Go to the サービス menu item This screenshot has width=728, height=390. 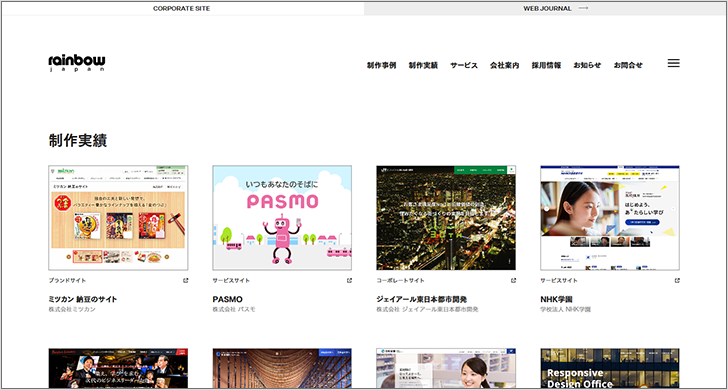point(464,65)
